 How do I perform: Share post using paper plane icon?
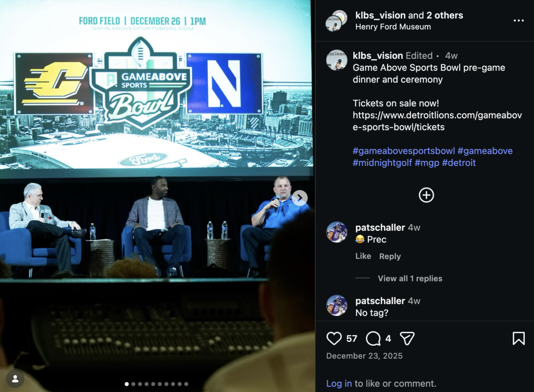pos(407,339)
